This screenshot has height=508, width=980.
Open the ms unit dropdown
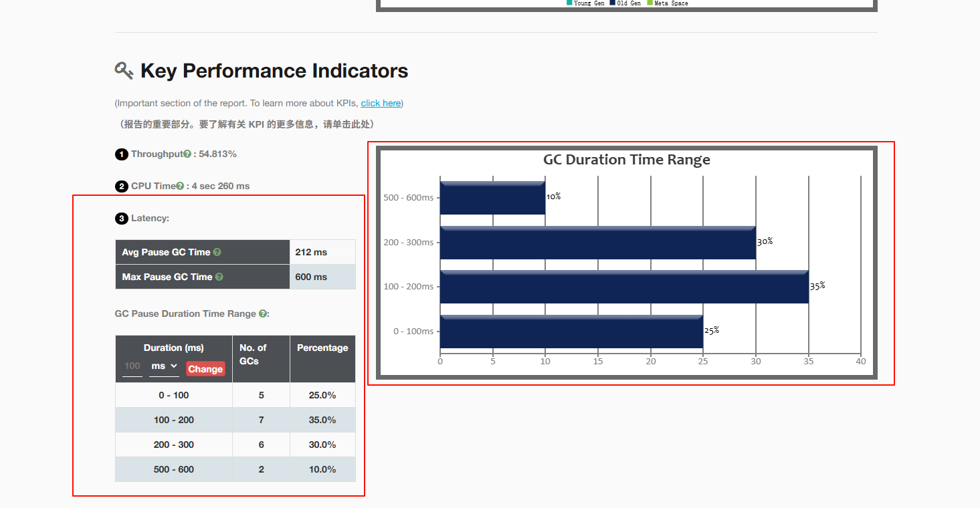pos(164,366)
